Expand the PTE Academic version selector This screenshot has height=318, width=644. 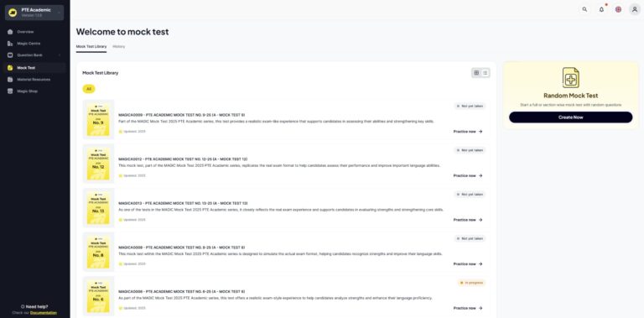(x=34, y=13)
